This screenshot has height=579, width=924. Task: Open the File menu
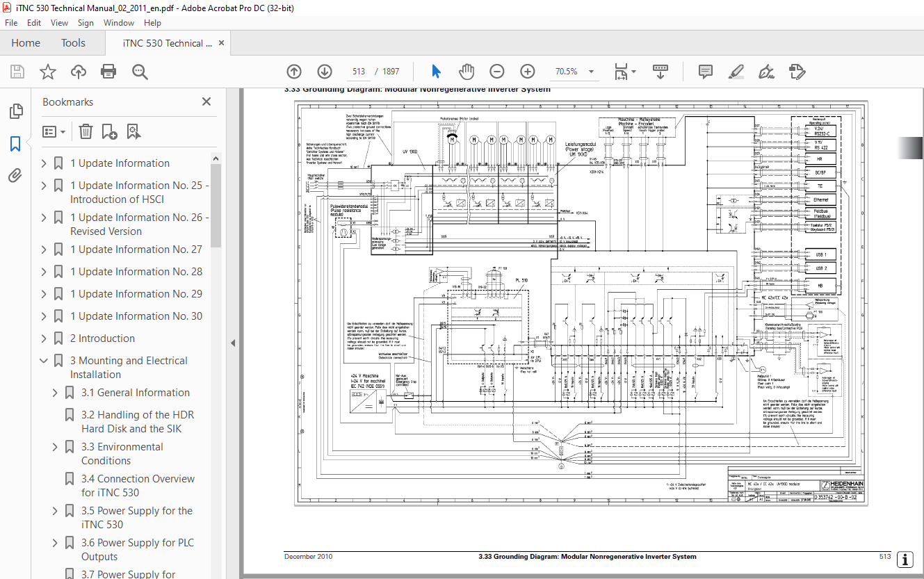pos(12,23)
